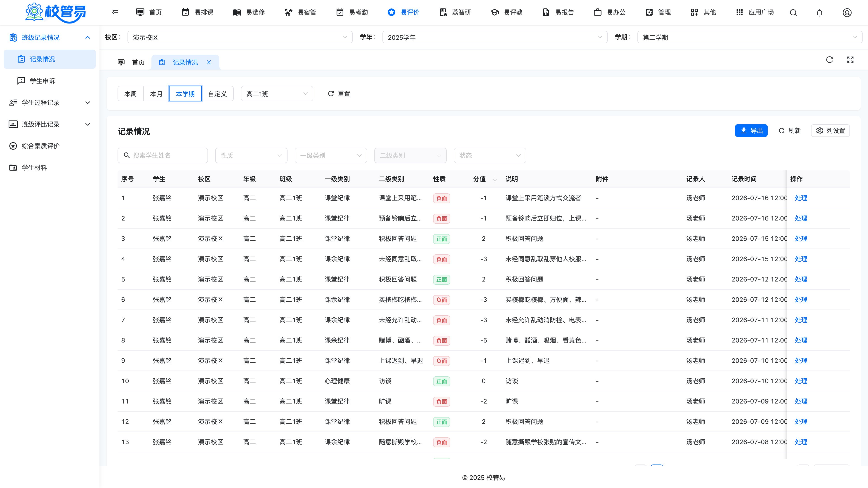Viewport: 868px width, 488px height.
Task: Click the 负面 tag in row 2
Action: 441,218
